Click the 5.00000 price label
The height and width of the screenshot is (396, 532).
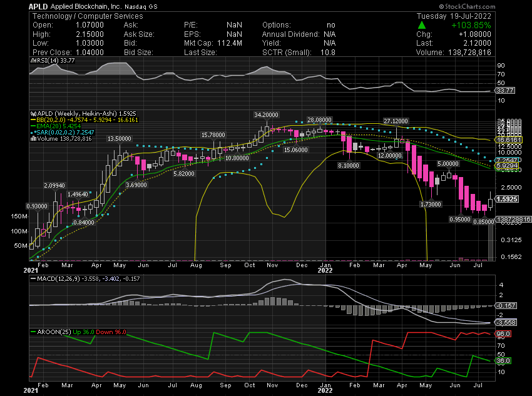tap(448, 164)
